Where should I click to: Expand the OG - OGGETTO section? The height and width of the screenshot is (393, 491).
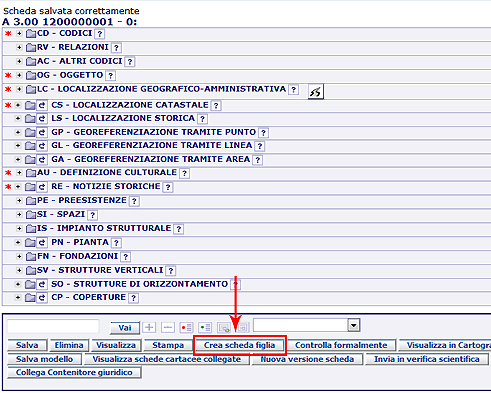tap(19, 75)
